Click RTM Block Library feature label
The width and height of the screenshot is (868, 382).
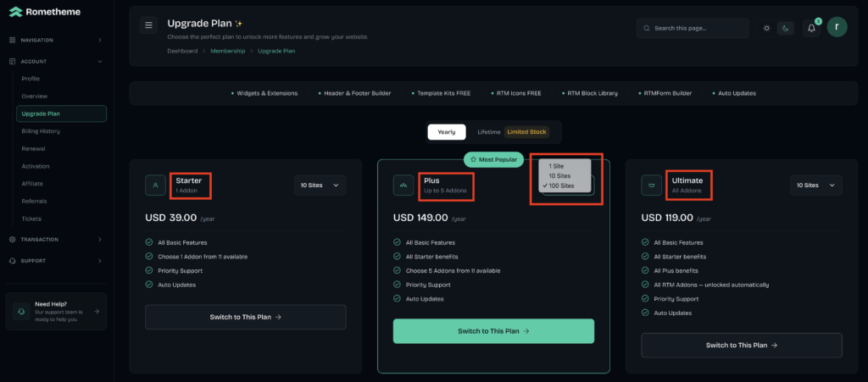[x=593, y=93]
